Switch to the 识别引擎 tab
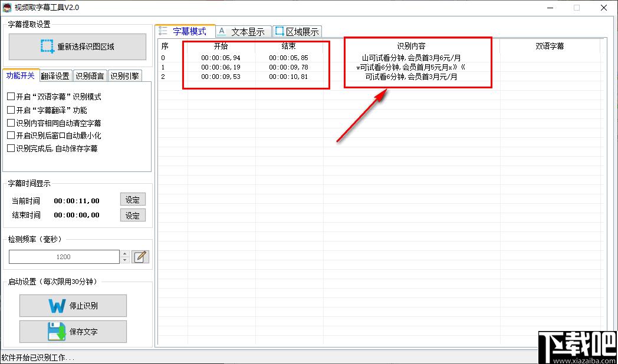The width and height of the screenshot is (618, 364). click(x=124, y=76)
